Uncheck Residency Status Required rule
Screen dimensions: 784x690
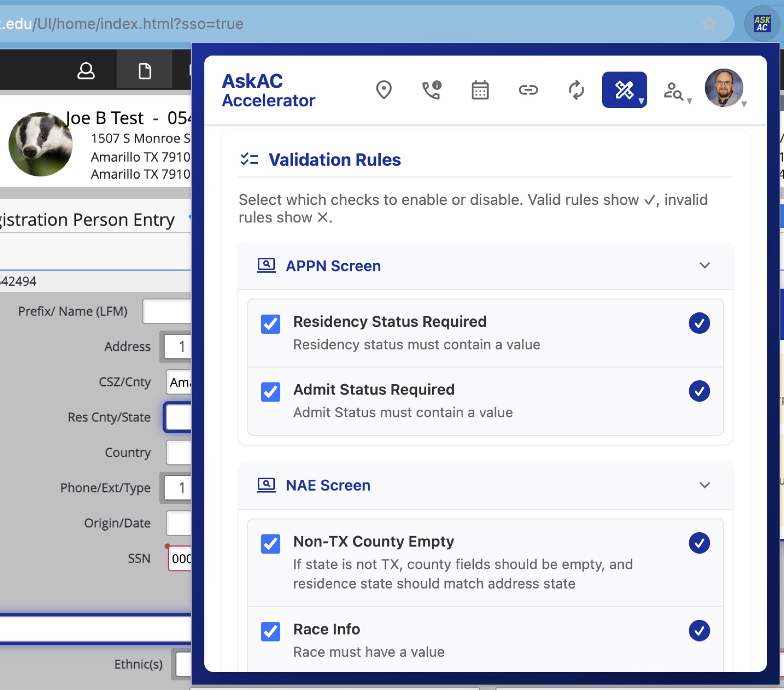[x=270, y=324]
